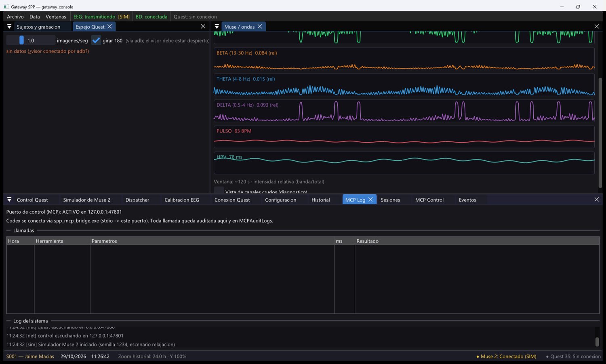Show the Historial tab
The width and height of the screenshot is (606, 364).
pyautogui.click(x=321, y=200)
